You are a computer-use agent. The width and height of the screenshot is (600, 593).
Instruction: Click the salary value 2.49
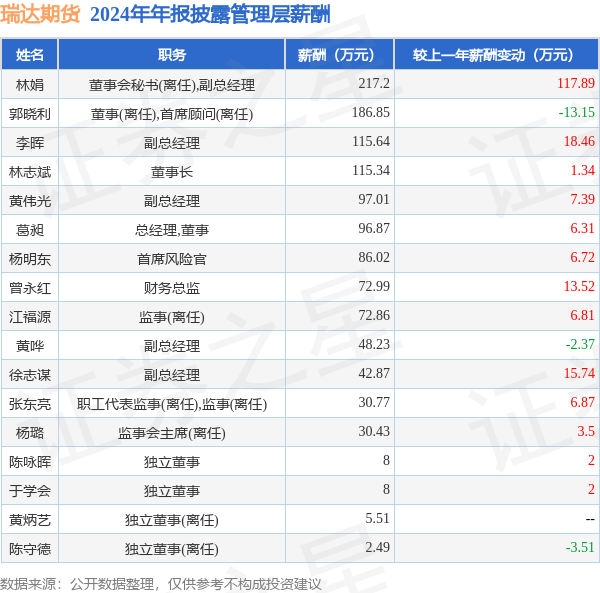coord(377,547)
